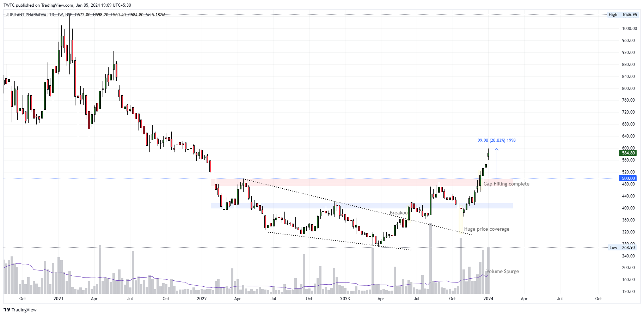Image resolution: width=644 pixels, height=316 pixels.
Task: Click the TradingView logo at the bottom
Action: (x=20, y=310)
